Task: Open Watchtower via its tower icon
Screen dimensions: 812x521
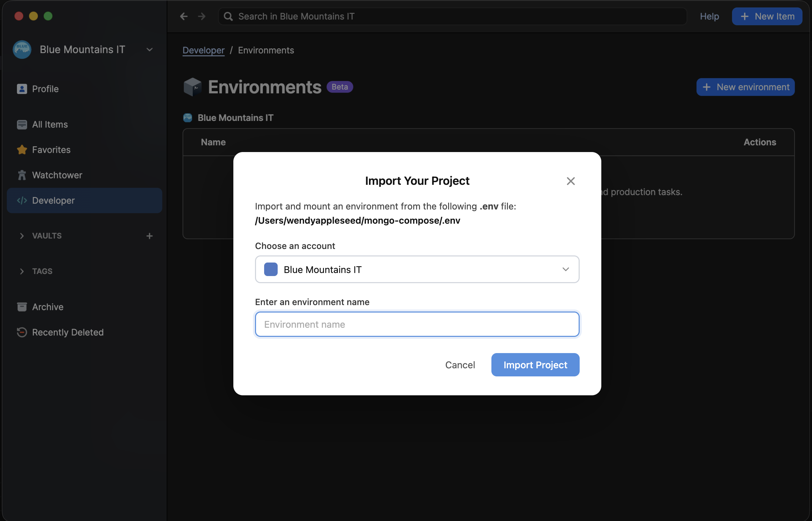Action: tap(22, 175)
